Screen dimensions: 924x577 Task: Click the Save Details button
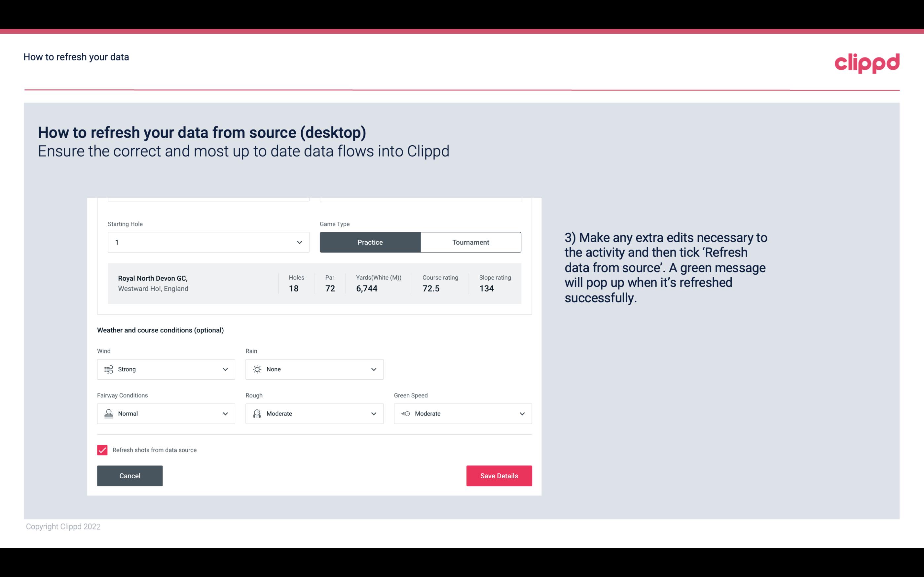tap(499, 475)
